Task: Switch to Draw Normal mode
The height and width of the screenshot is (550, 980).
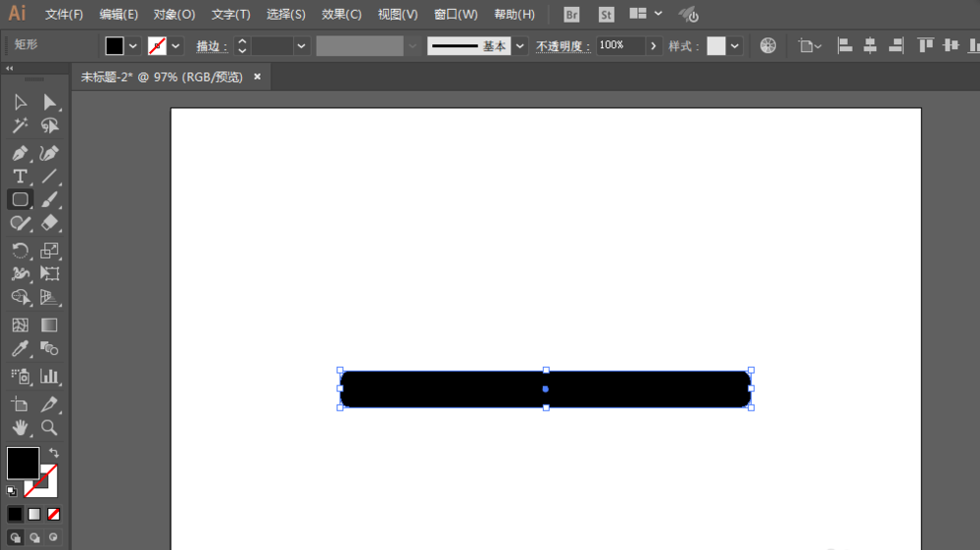Action: tap(15, 537)
